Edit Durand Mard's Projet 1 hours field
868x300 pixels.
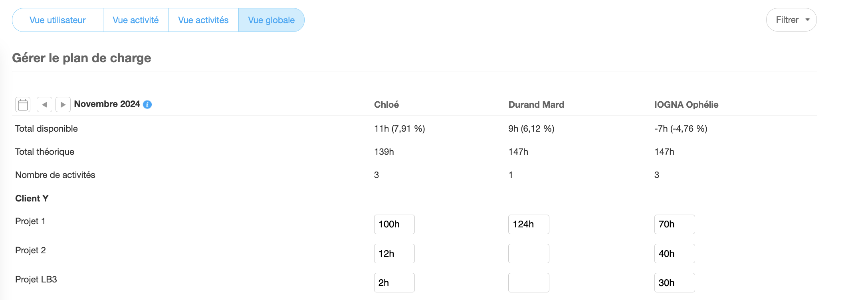pos(529,224)
